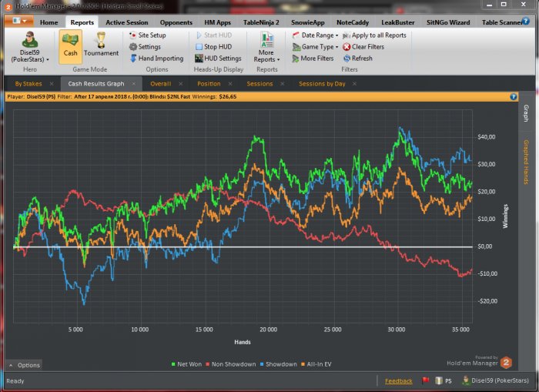The image size is (539, 392).
Task: Click the Refresh filters icon
Action: click(347, 59)
